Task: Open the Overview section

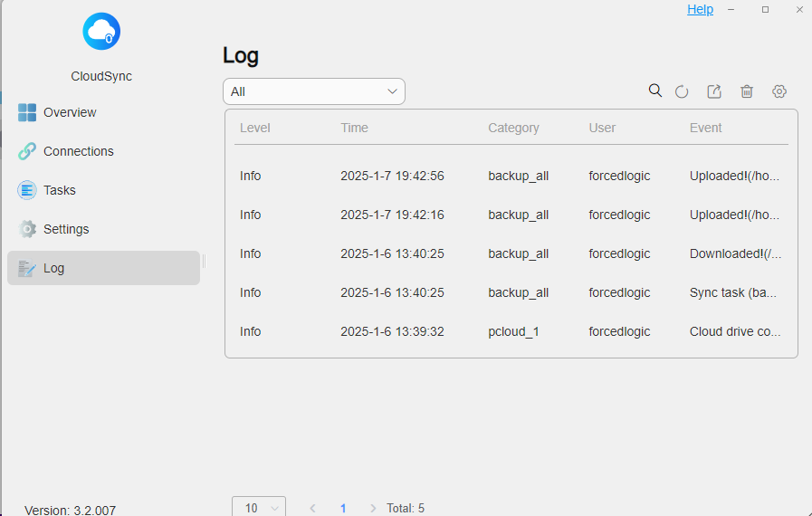Action: [x=103, y=112]
